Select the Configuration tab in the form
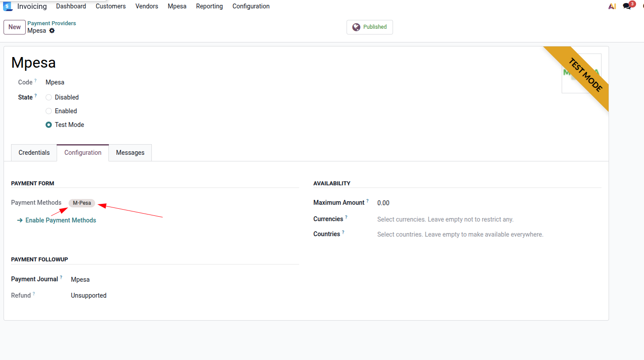The width and height of the screenshot is (644, 360). tap(83, 153)
